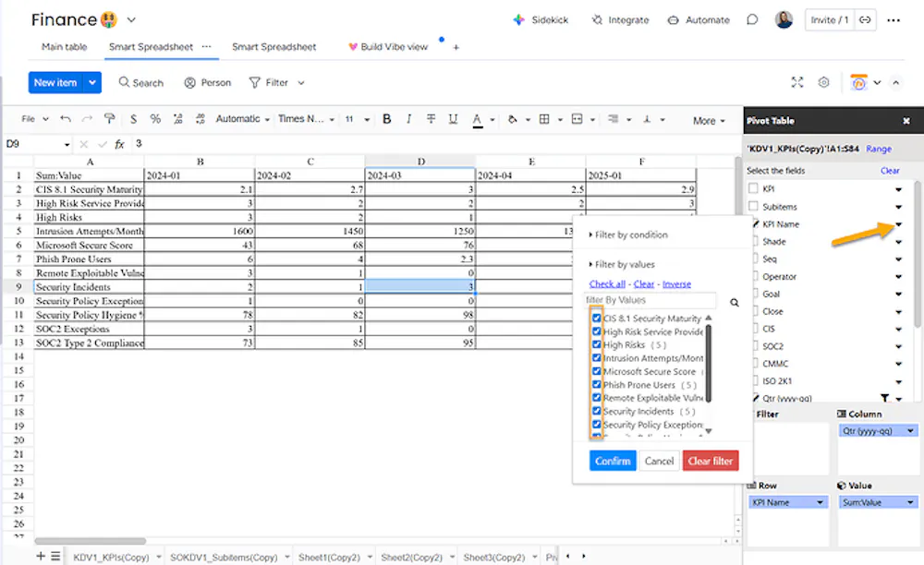The width and height of the screenshot is (924, 565).
Task: Apply percent format with the % icon
Action: (155, 119)
